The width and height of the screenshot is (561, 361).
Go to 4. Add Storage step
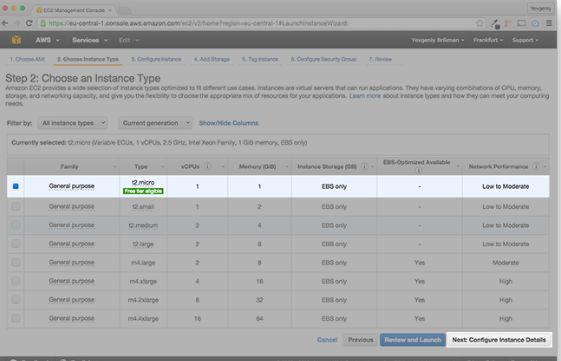pyautogui.click(x=211, y=59)
